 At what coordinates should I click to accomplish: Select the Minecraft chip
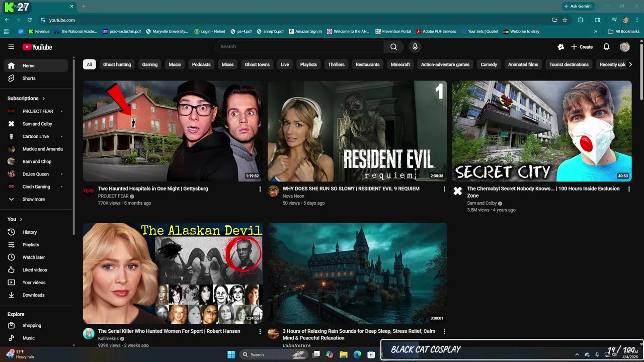[x=400, y=64]
